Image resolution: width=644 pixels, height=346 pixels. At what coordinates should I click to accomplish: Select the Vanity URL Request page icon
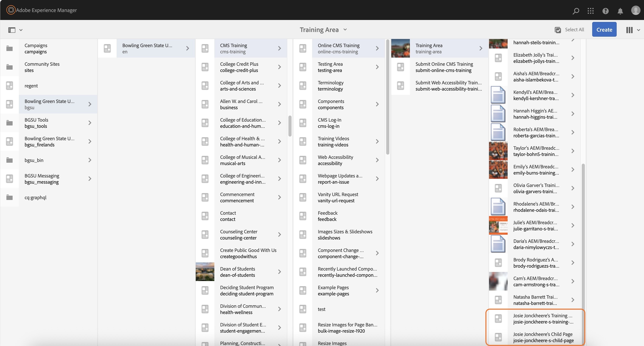303,197
